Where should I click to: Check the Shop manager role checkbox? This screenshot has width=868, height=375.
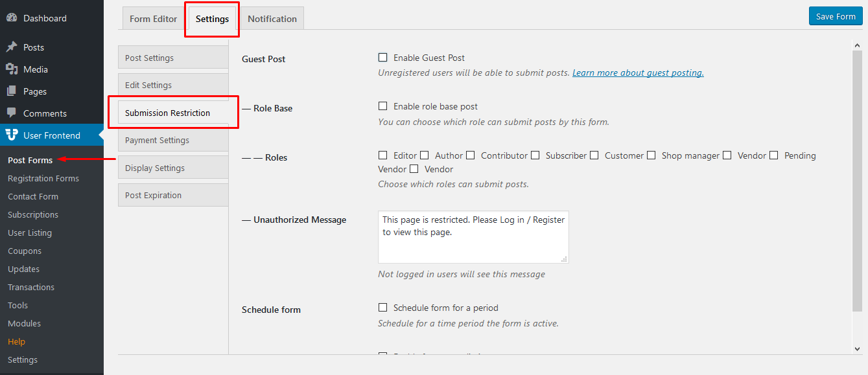click(651, 155)
